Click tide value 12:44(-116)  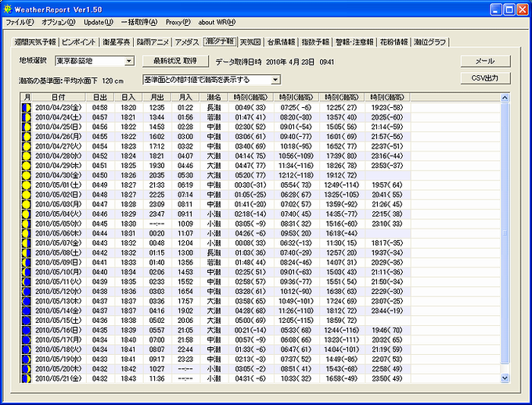[342, 330]
